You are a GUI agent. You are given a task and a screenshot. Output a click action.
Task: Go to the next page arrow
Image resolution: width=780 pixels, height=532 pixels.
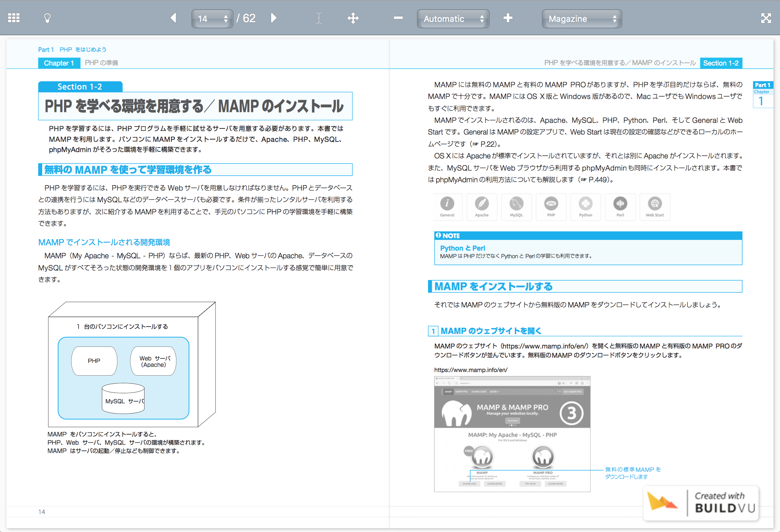tap(273, 18)
